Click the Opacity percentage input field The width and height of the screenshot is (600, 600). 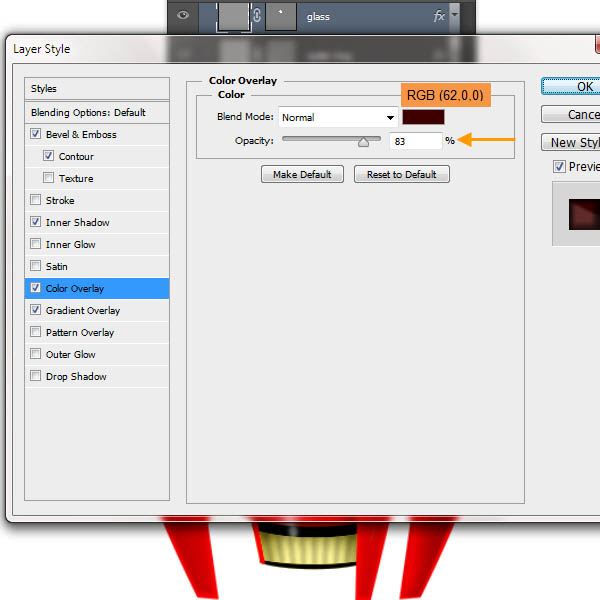[415, 141]
